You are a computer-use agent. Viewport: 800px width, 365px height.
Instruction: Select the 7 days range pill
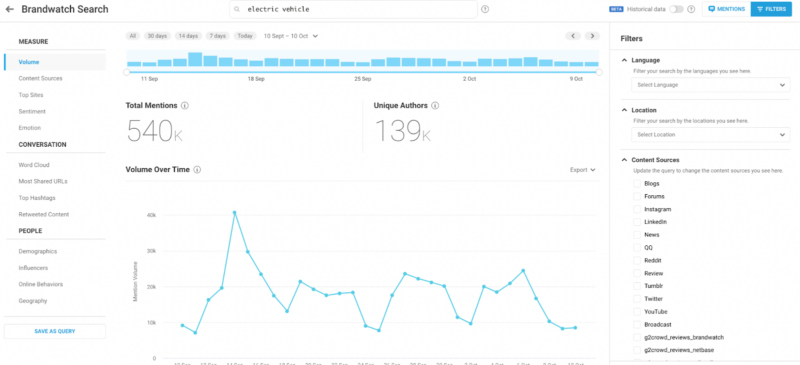tap(218, 36)
